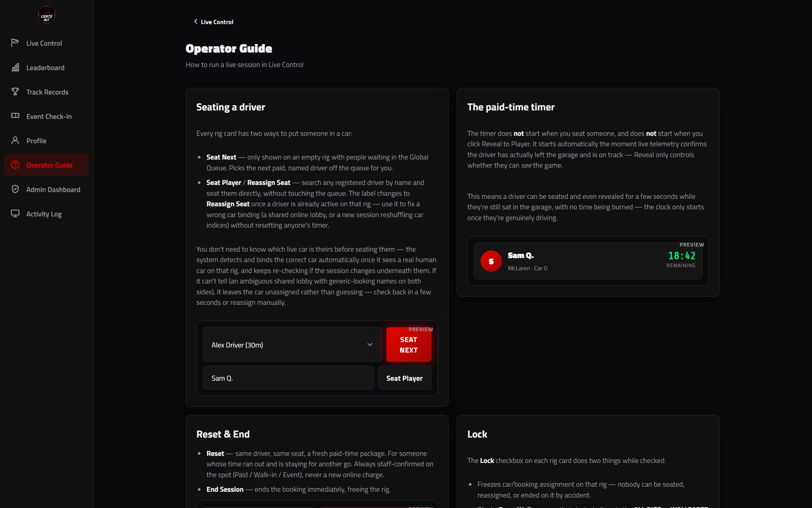Expand the Alex Driver (30m) dropdown
The width and height of the screenshot is (812, 508).
click(x=292, y=345)
